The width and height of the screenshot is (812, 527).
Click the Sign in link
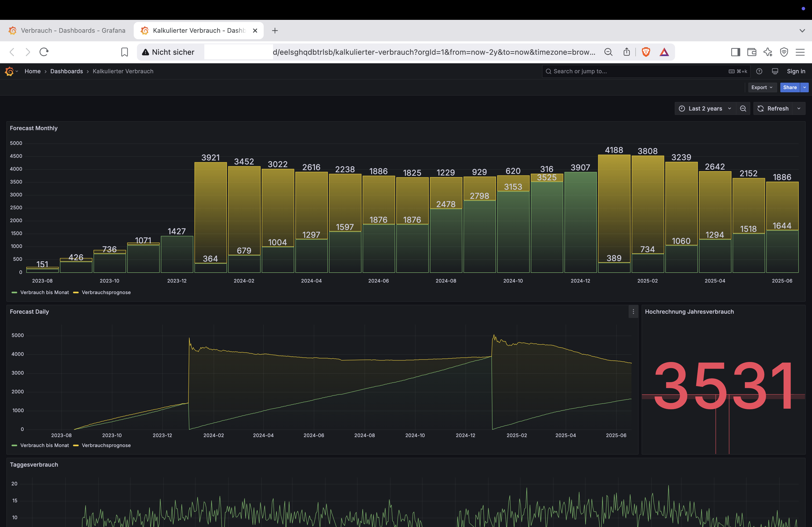[796, 71]
